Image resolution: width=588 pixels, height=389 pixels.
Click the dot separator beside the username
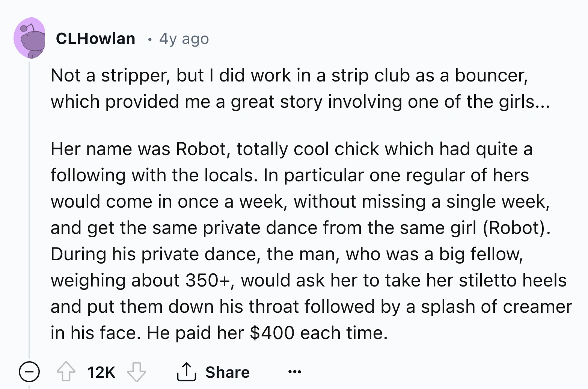(150, 39)
